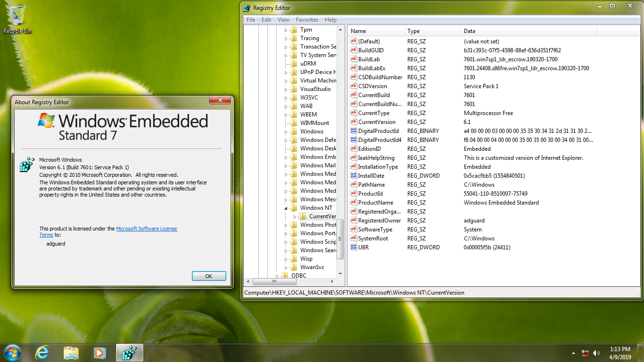Image resolution: width=644 pixels, height=362 pixels.
Task: Click the ODBC folder icon
Action: 285,276
